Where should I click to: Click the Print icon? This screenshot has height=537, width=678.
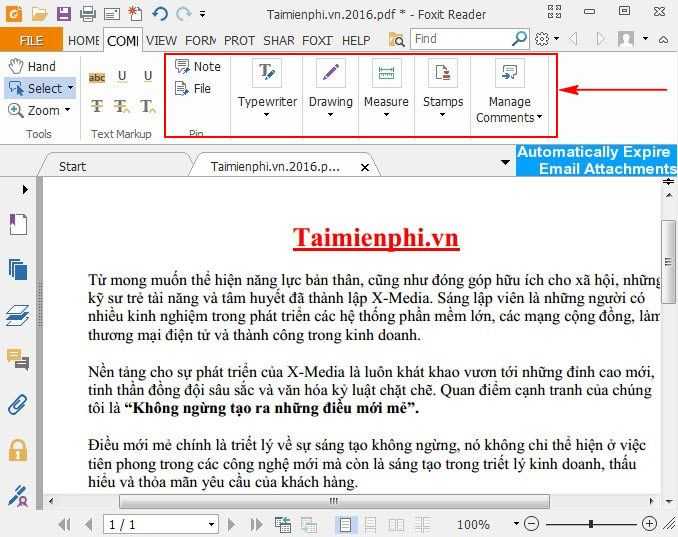click(88, 14)
